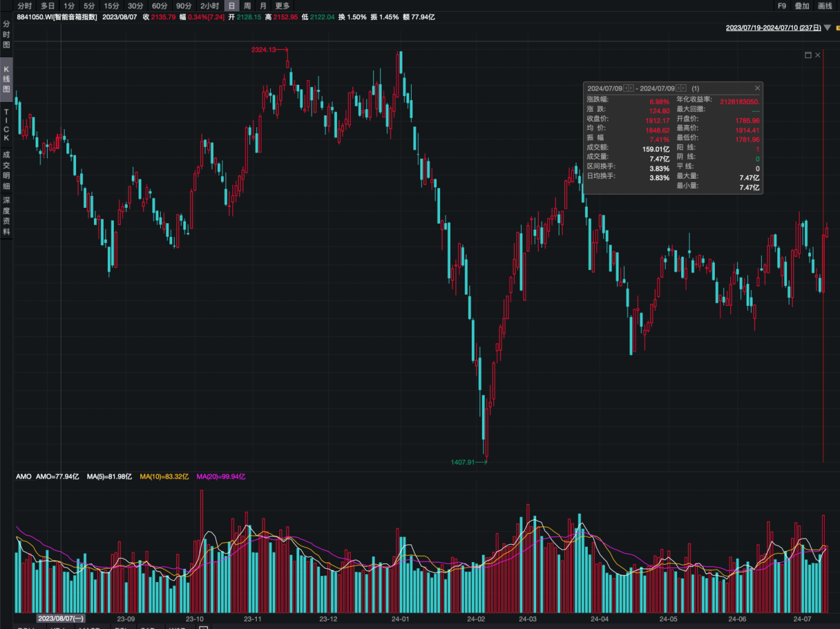Click the 2023/07/19-2024/07/10 date range text
This screenshot has width=840, height=629.
[x=773, y=28]
